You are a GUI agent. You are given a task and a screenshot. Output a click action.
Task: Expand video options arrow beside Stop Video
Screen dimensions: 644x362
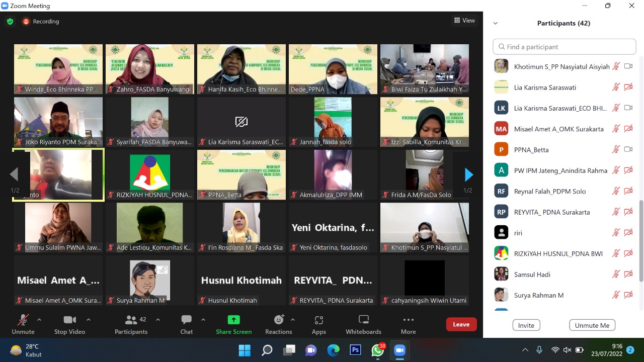click(89, 320)
